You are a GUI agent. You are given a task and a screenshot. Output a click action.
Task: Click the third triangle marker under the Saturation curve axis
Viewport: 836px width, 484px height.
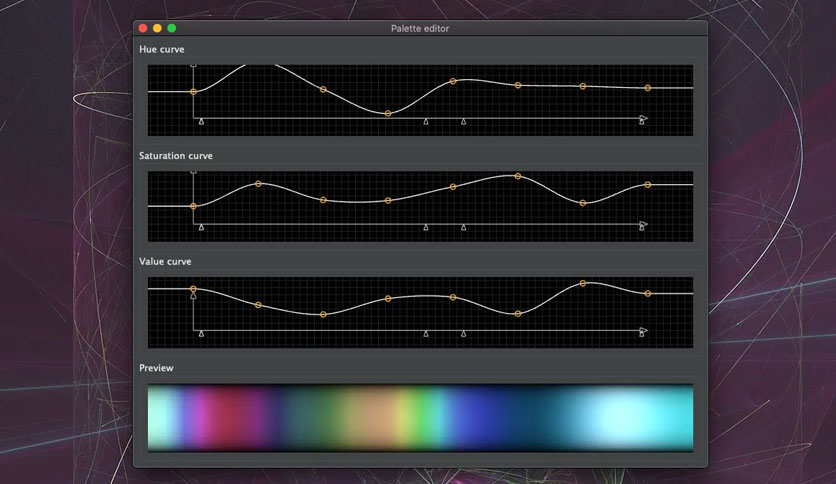(463, 228)
